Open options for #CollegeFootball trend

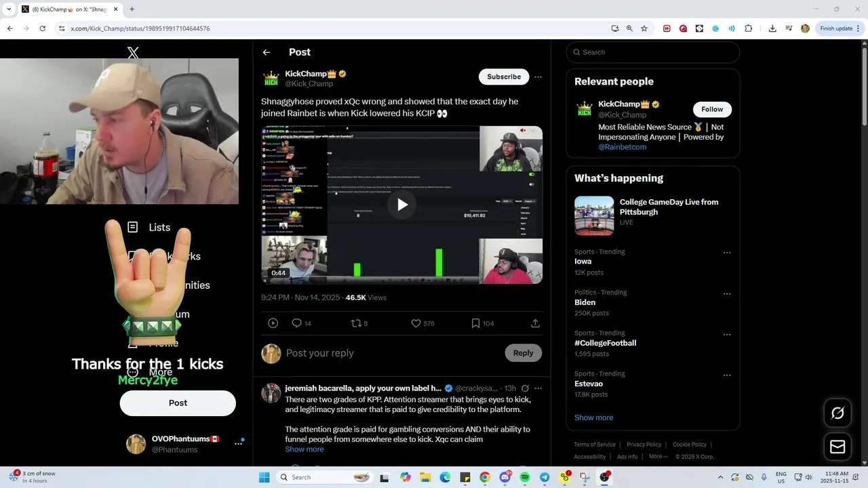pos(727,334)
